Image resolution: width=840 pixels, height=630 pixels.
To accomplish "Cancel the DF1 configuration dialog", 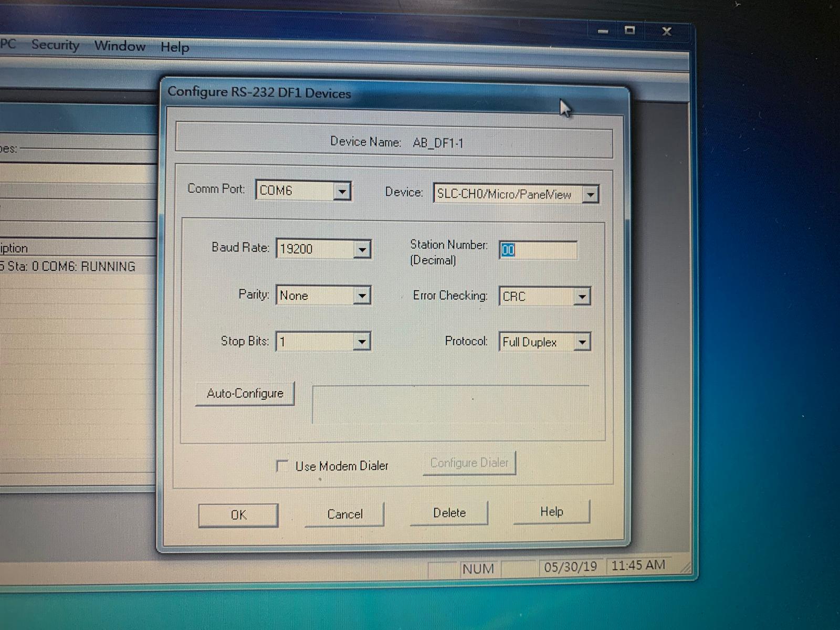I will point(344,514).
